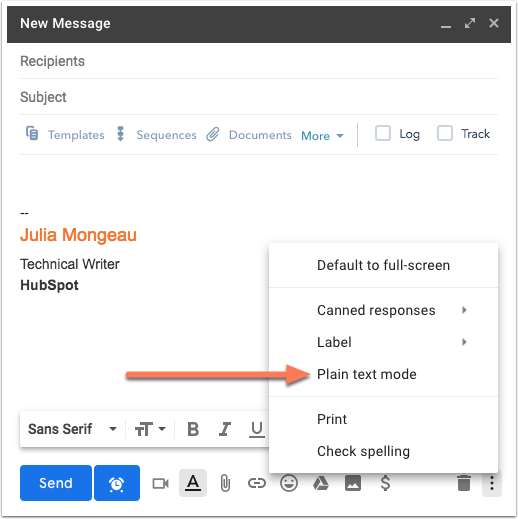Insert emoji icon
The height and width of the screenshot is (519, 518).
(289, 483)
